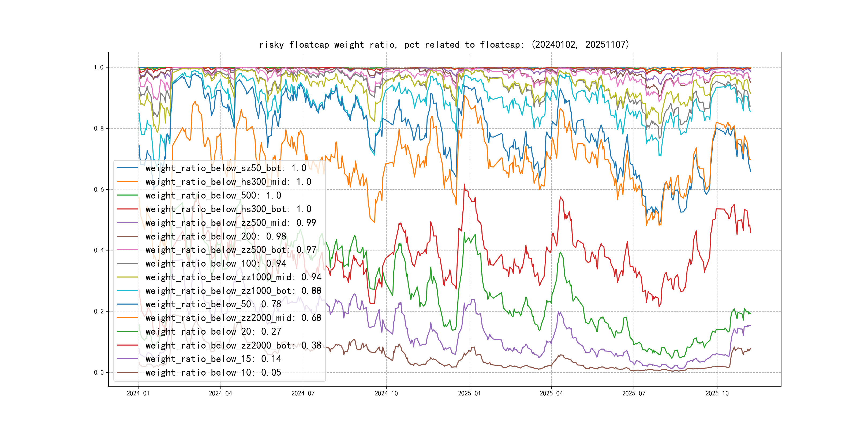868x434 pixels.
Task: Click the weight_ratio_below_10 legend label
Action: [x=213, y=373]
